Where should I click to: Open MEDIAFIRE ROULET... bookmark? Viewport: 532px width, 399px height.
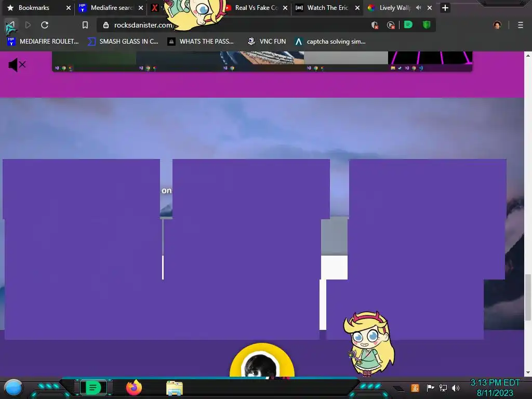[x=43, y=42]
